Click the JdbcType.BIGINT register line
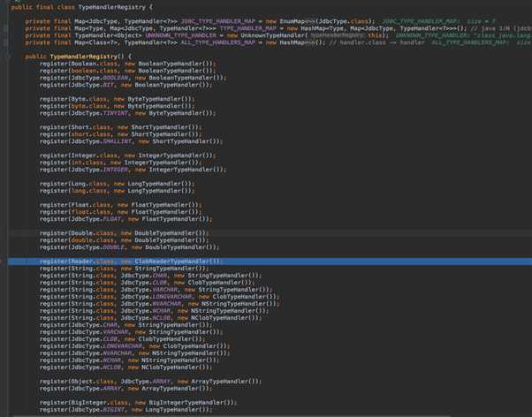 coord(125,410)
